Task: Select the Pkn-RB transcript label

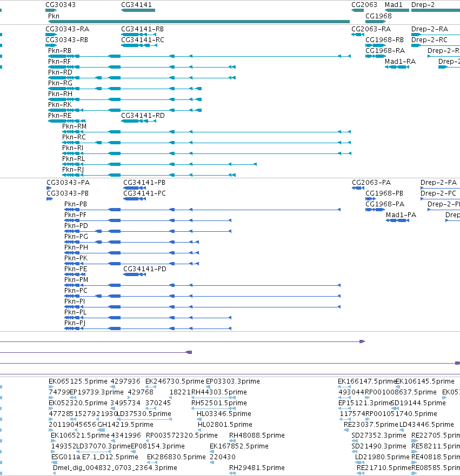Action: [60, 51]
